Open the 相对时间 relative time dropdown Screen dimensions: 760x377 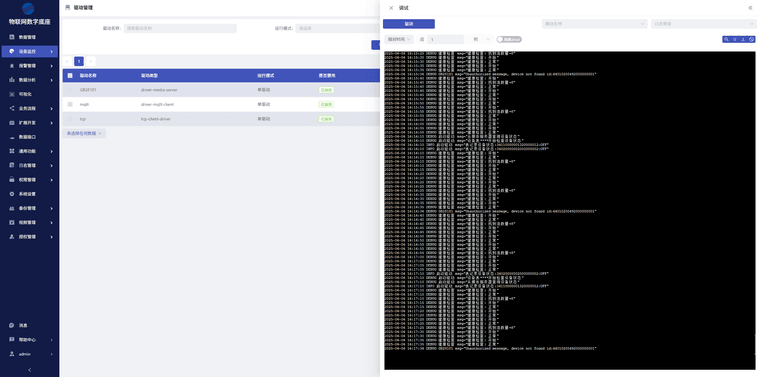pos(398,39)
